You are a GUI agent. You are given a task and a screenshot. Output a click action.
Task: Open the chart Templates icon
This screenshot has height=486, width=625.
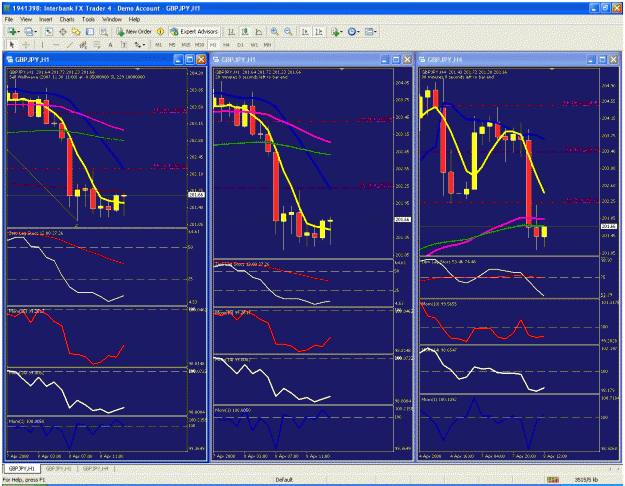point(369,31)
